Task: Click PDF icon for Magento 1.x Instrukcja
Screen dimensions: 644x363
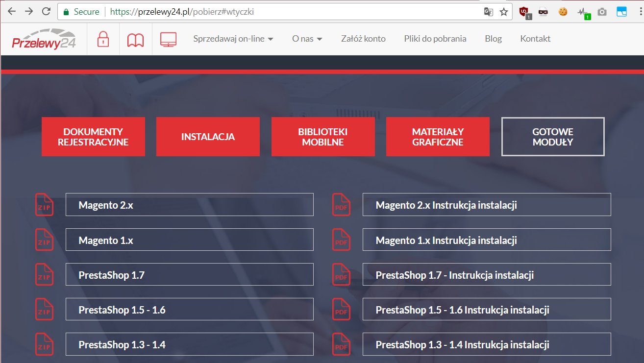Action: pyautogui.click(x=341, y=240)
